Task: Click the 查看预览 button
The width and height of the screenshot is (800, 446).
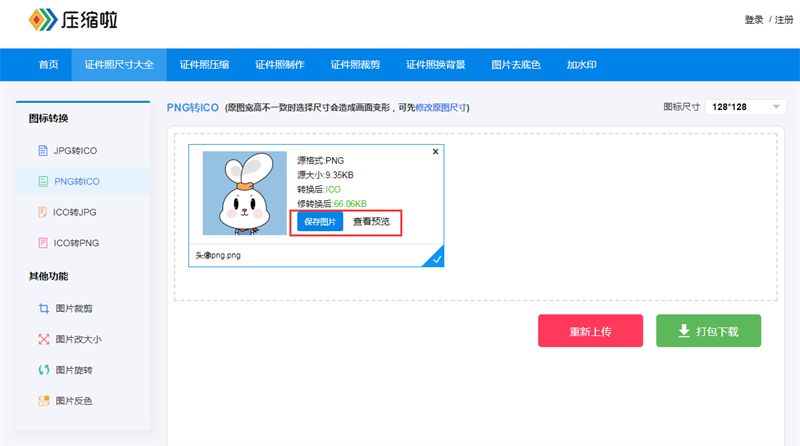Action: click(x=371, y=221)
